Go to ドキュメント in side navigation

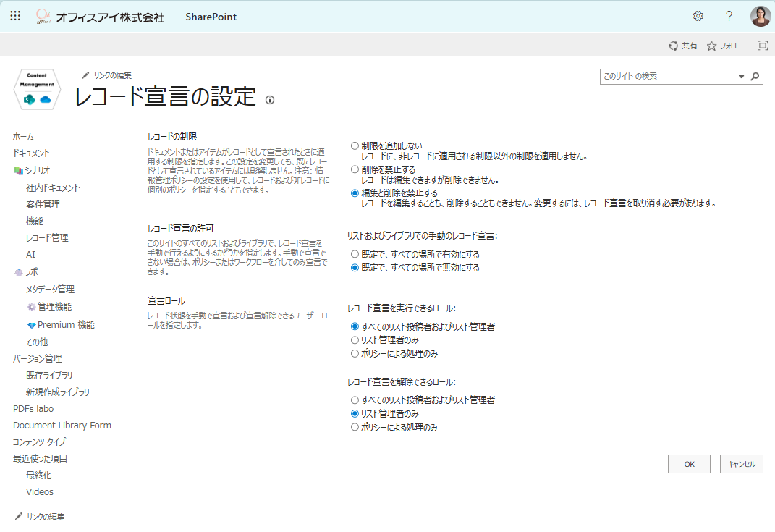pos(31,153)
